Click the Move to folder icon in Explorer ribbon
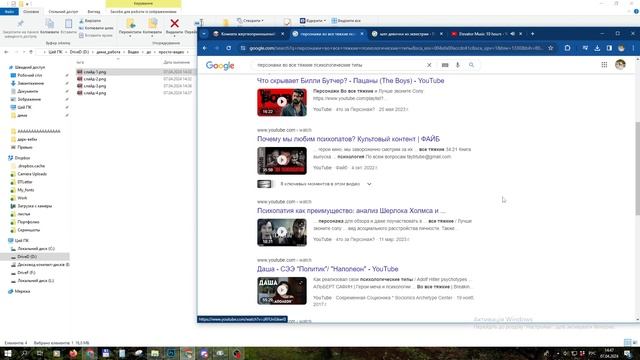Screen dimensions: 640x360 click(x=130, y=24)
